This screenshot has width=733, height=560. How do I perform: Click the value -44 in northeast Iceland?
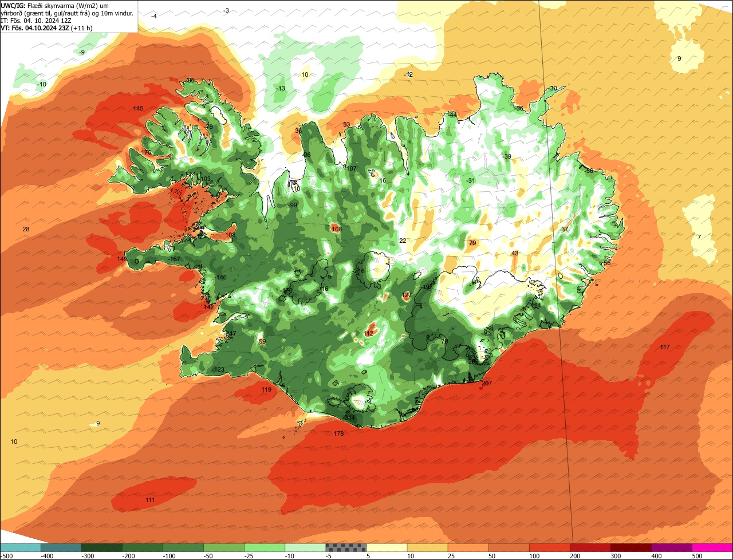(452, 115)
